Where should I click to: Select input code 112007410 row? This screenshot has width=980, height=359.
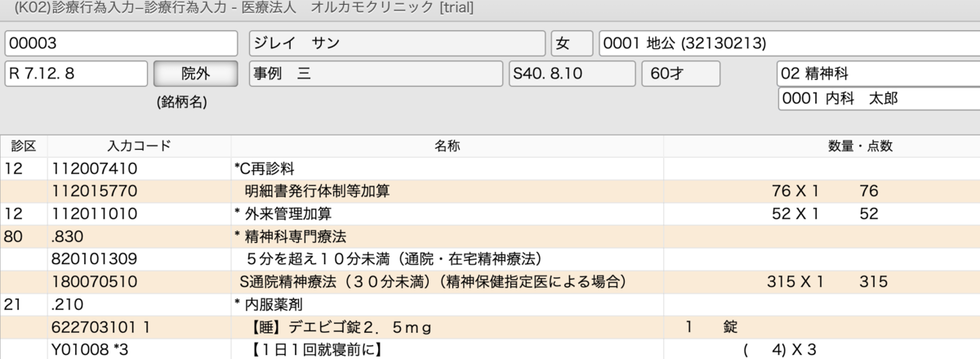tap(490, 169)
